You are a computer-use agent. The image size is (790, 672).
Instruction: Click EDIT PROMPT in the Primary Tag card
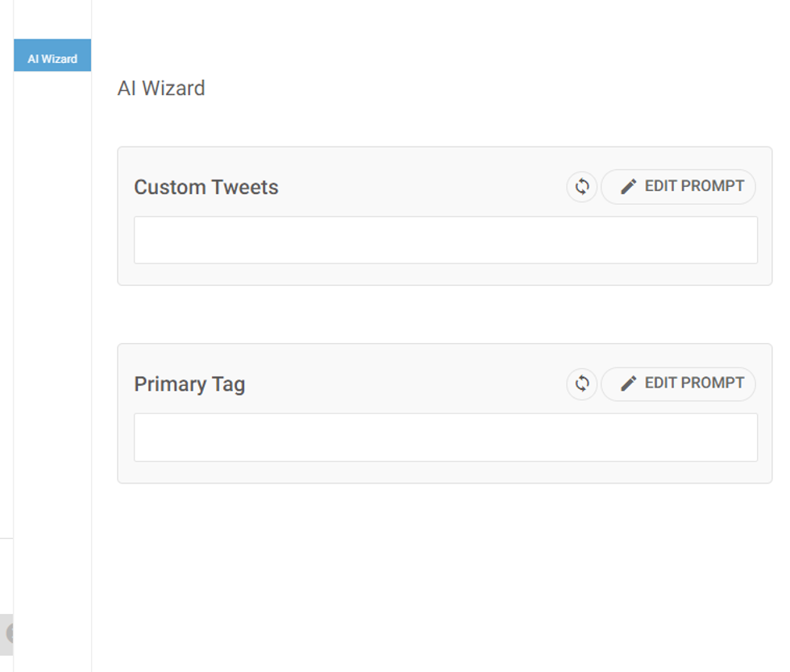pos(678,384)
